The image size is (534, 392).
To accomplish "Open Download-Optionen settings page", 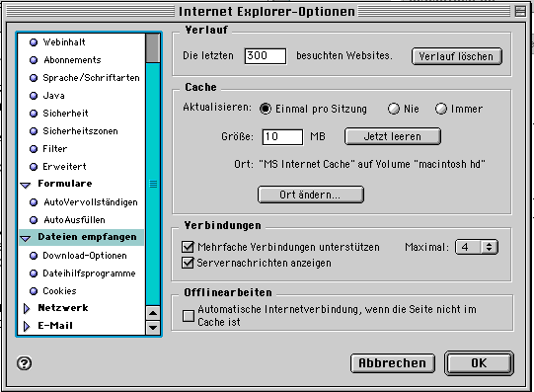I will (x=85, y=256).
